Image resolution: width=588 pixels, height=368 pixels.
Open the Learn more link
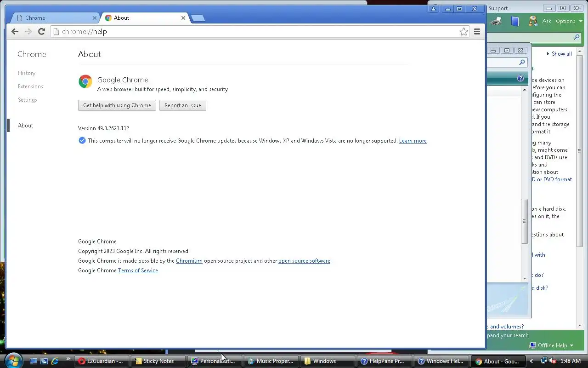coord(413,141)
